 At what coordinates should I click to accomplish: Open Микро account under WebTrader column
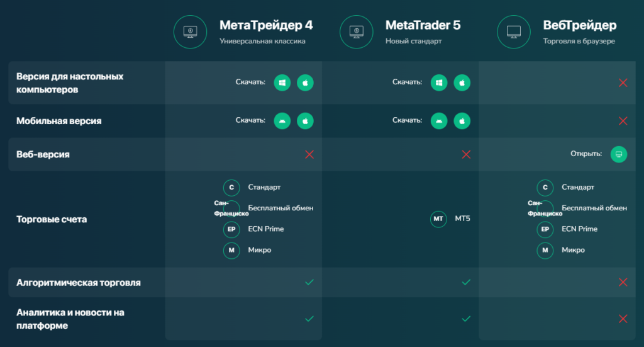[573, 250]
